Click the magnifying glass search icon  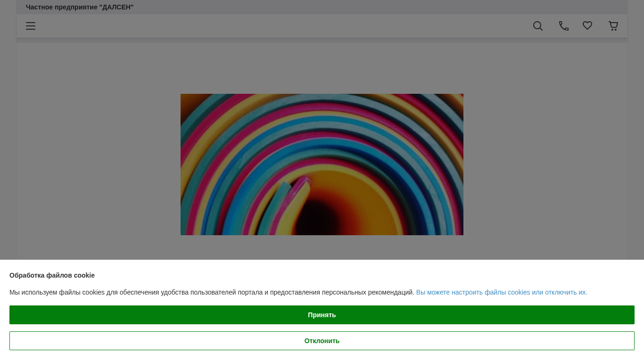(x=537, y=26)
